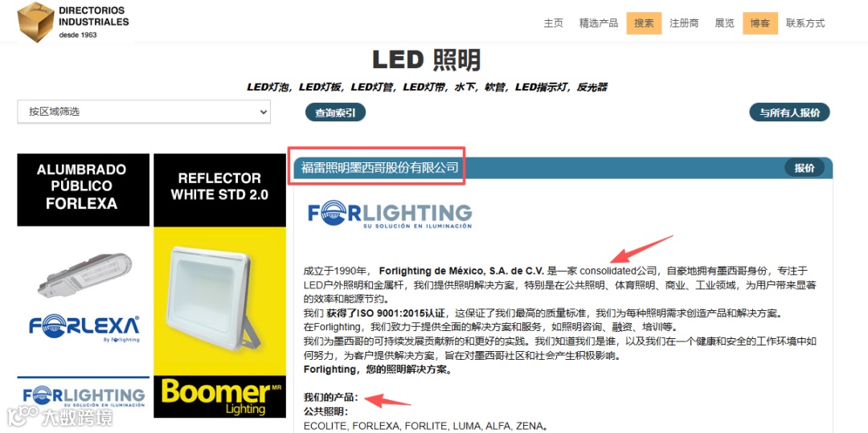The image size is (868, 433).
Task: Open the 注册商 menu item
Action: point(684,23)
